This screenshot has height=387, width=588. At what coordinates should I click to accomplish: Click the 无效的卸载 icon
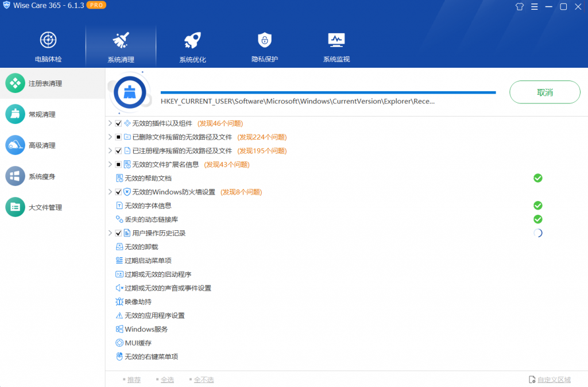pyautogui.click(x=119, y=246)
